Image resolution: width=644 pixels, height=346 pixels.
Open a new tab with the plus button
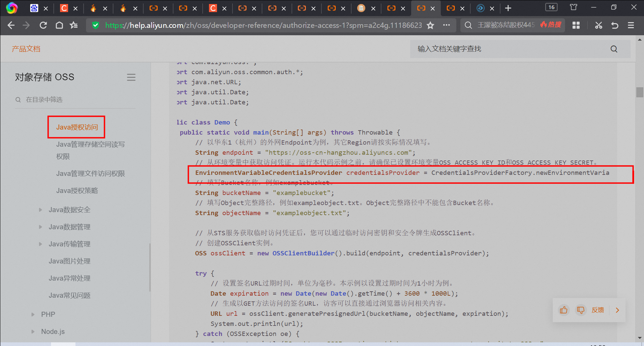508,8
